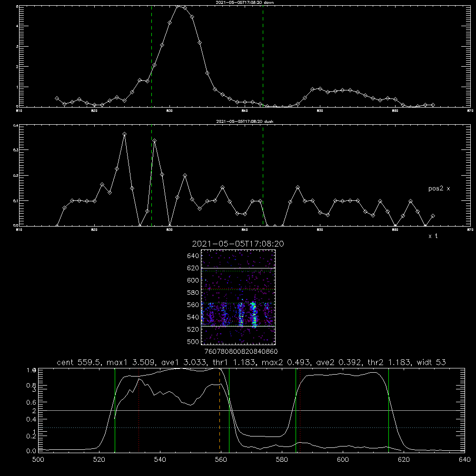Click the orange dashed centroid line near 559.5

pos(220,410)
